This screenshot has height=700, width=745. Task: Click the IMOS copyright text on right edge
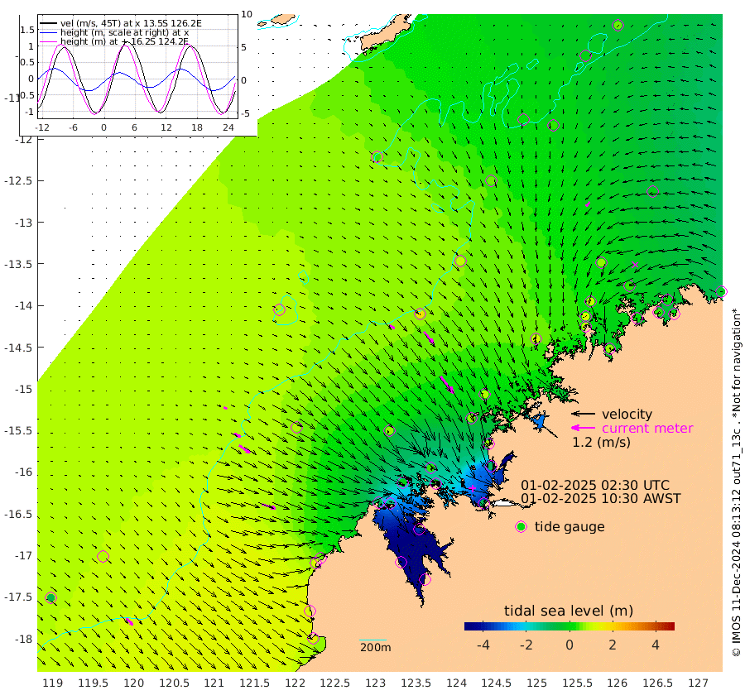[x=736, y=482]
